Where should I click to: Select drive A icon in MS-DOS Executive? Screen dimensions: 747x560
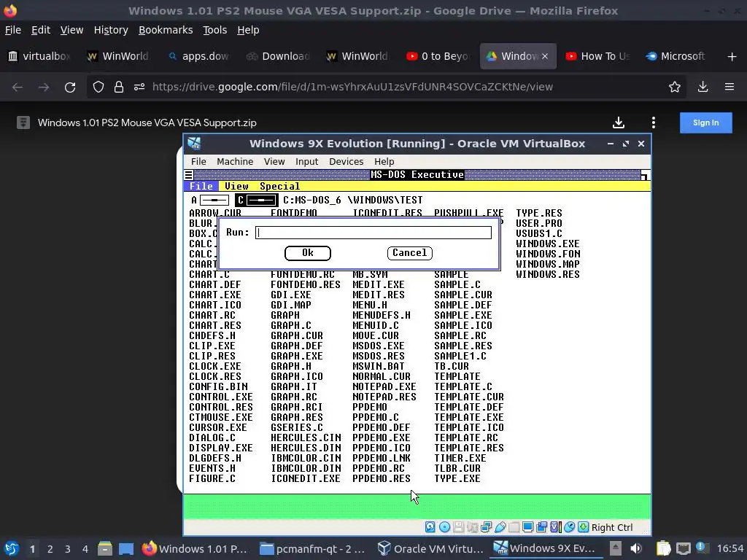pos(209,200)
